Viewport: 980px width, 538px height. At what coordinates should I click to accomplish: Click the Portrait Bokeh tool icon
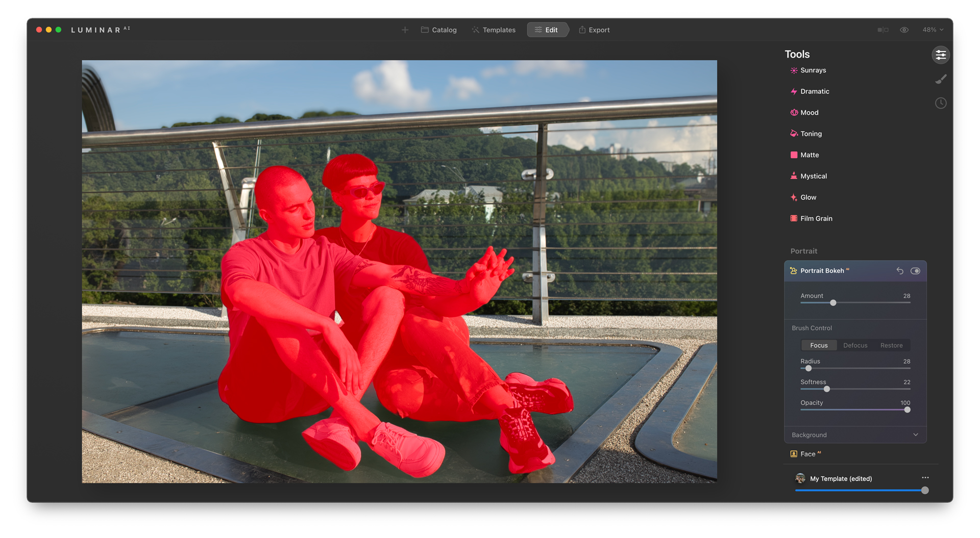click(x=794, y=271)
